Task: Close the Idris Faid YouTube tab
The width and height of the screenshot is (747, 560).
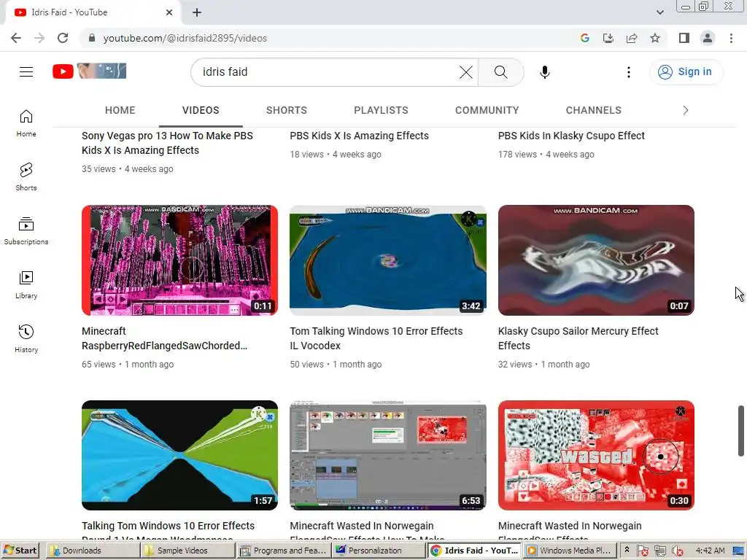Action: (x=169, y=12)
